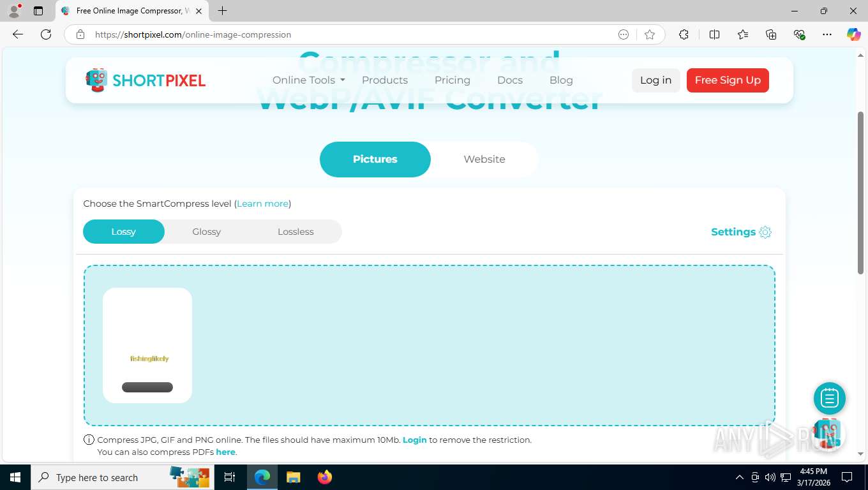This screenshot has width=868, height=490.
Task: Click the Free Sign Up button
Action: tap(728, 80)
